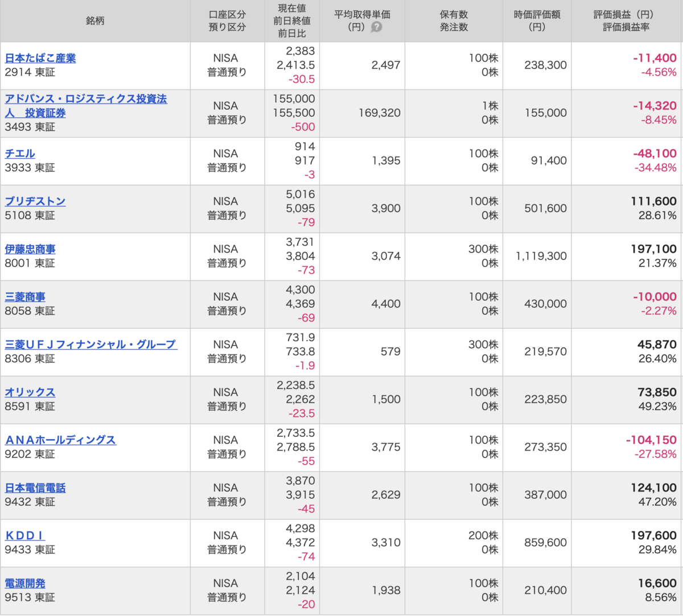Select market value 387,000
This screenshot has width=683, height=616.
pos(545,495)
